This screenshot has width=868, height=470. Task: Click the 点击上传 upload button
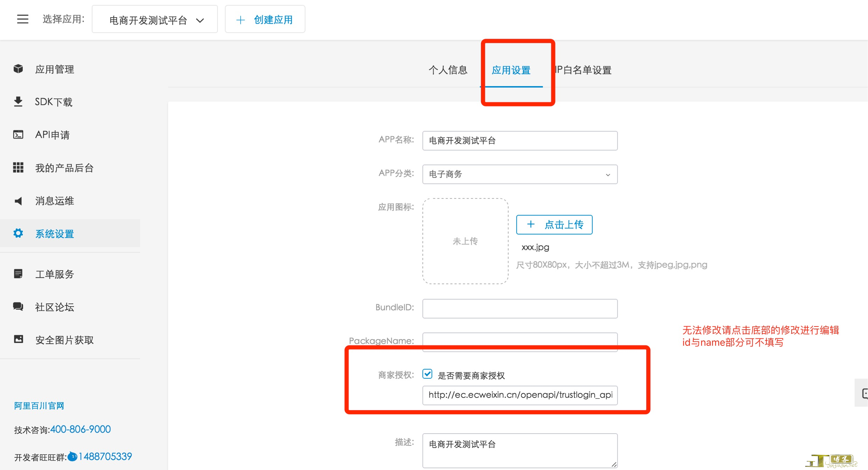pos(554,225)
